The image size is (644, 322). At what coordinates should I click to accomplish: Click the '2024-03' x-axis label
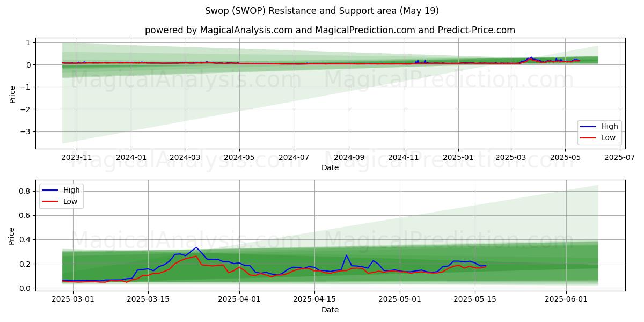pyautogui.click(x=185, y=158)
